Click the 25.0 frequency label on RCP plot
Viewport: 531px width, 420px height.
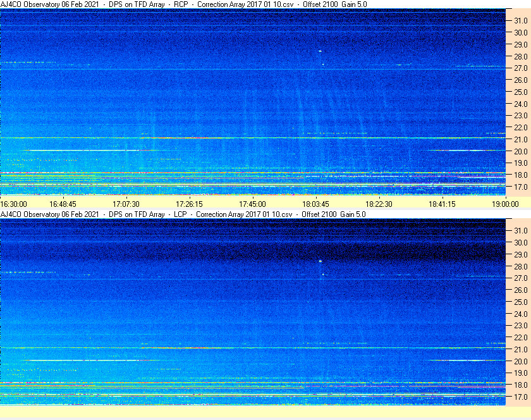pyautogui.click(x=521, y=92)
